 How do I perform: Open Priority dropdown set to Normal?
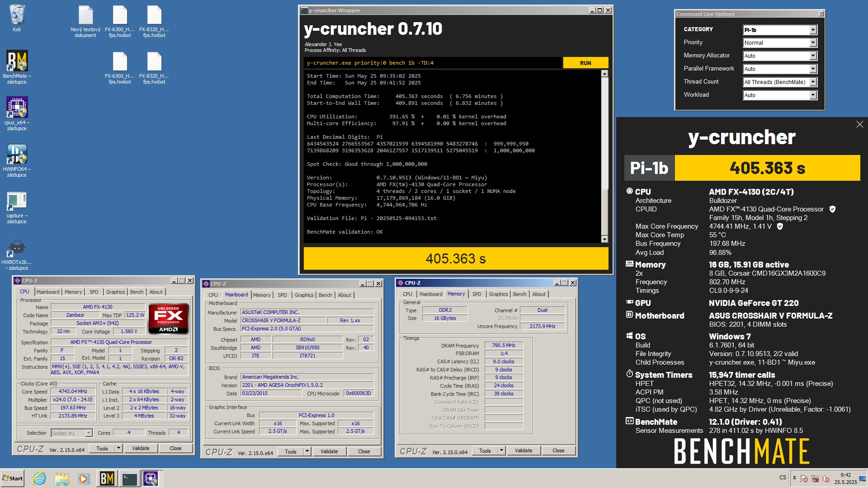coord(780,43)
